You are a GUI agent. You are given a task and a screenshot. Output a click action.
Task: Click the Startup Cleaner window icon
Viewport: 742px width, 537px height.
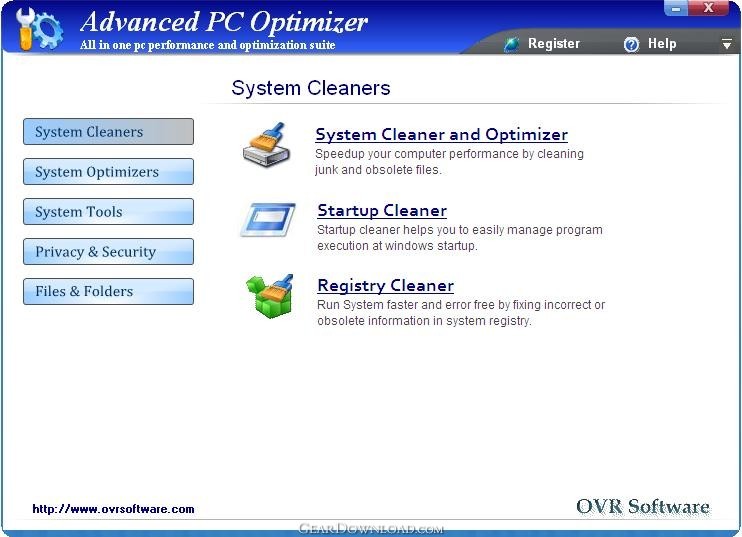pyautogui.click(x=268, y=220)
